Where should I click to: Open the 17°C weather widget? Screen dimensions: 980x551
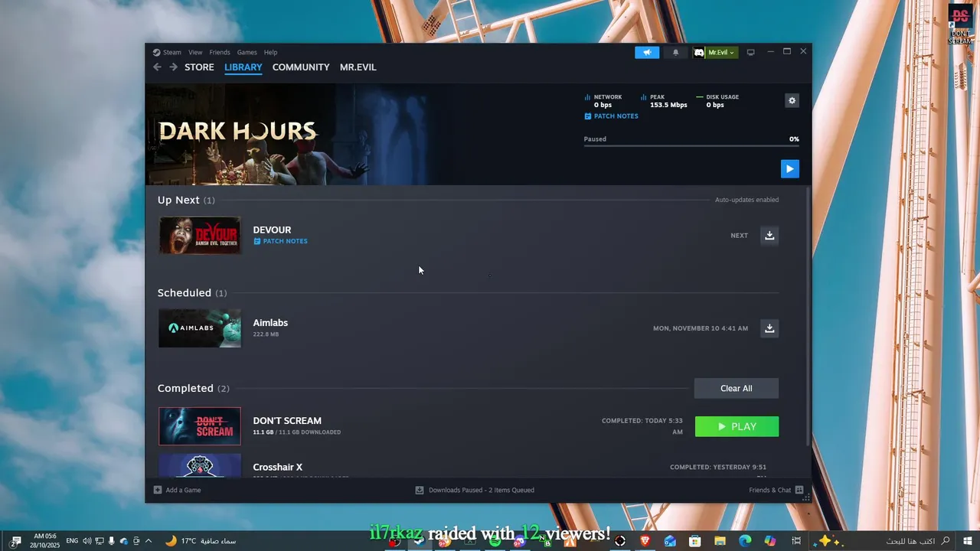point(201,541)
